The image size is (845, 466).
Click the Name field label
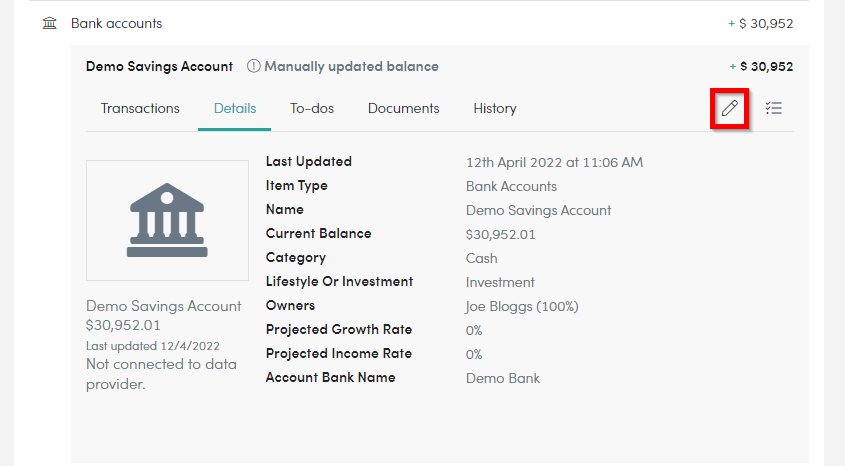coord(285,210)
